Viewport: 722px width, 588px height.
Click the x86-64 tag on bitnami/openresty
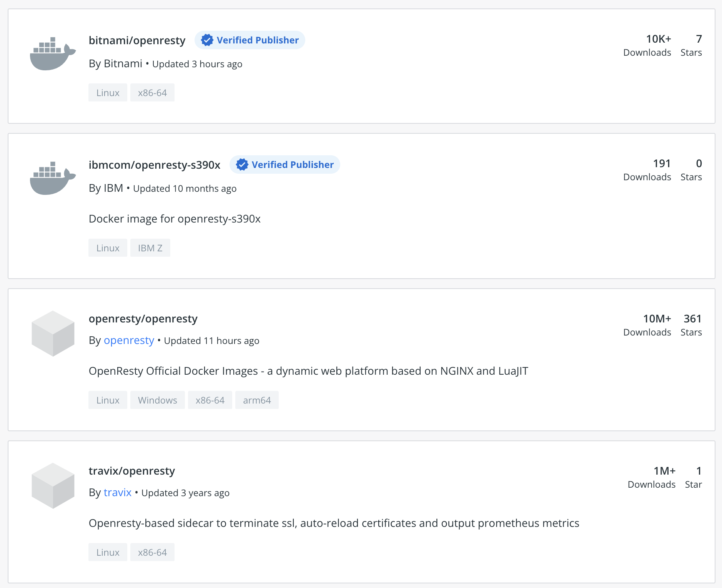152,93
